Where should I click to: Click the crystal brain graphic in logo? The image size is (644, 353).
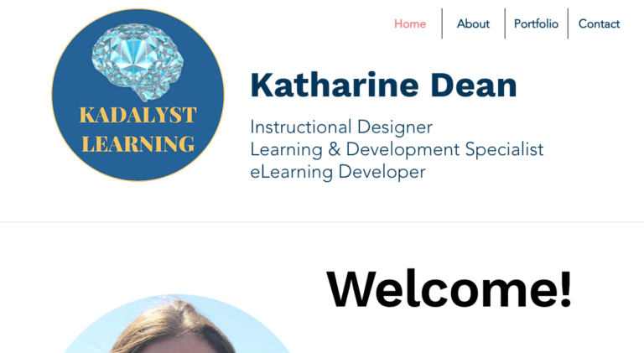(x=138, y=61)
